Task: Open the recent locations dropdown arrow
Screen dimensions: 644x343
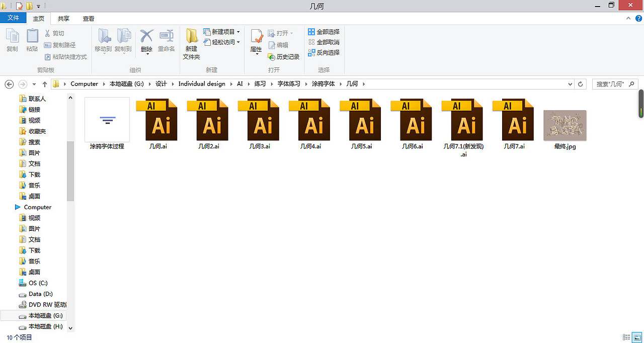Action: [x=34, y=84]
